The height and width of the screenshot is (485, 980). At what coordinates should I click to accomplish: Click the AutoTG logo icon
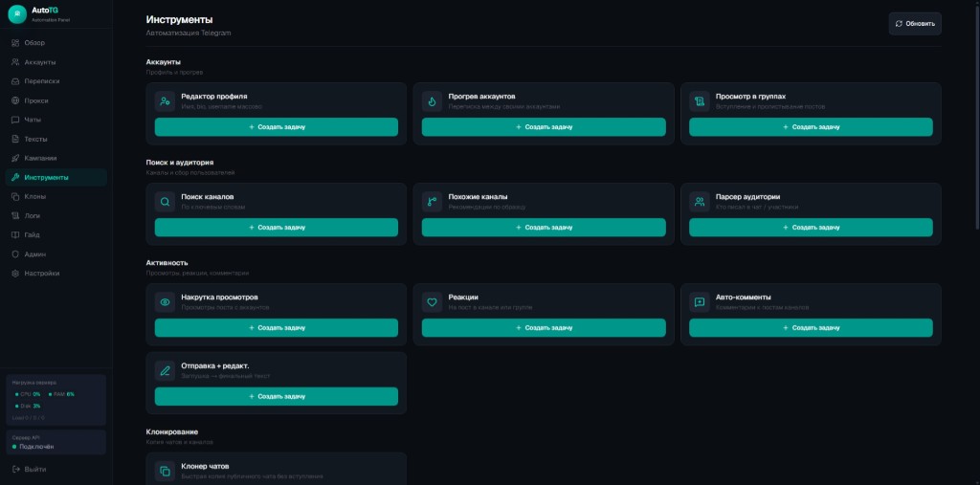coord(17,14)
